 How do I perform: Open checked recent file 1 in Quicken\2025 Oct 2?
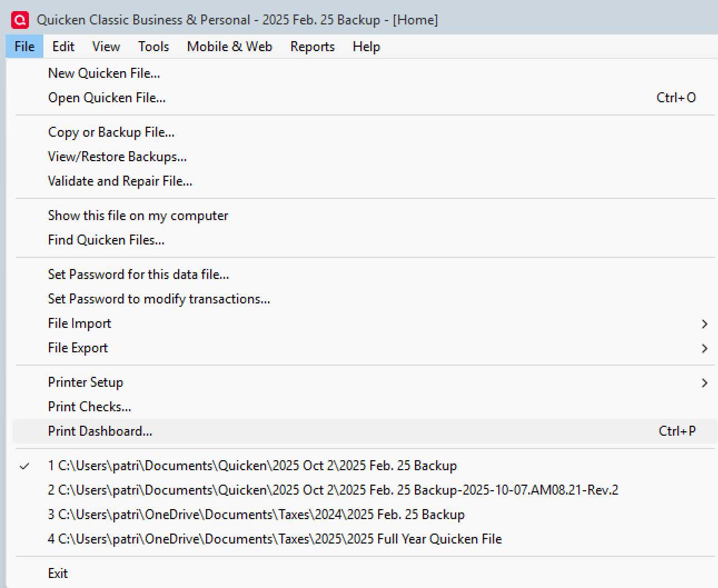365,466
